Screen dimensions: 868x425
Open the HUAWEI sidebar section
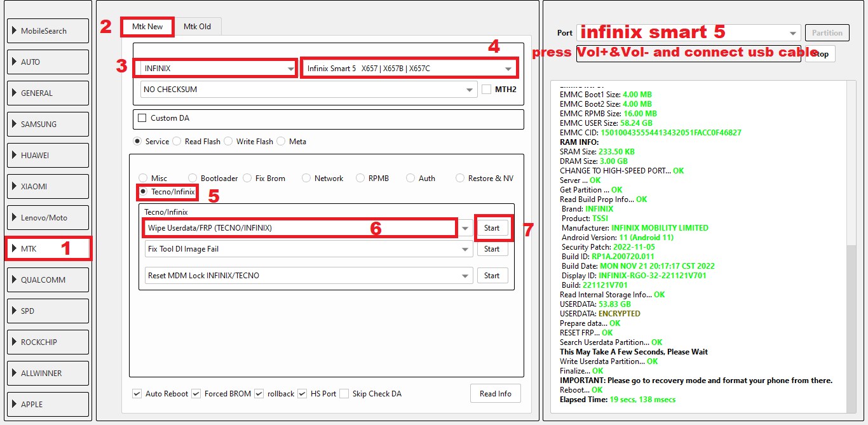tap(48, 156)
